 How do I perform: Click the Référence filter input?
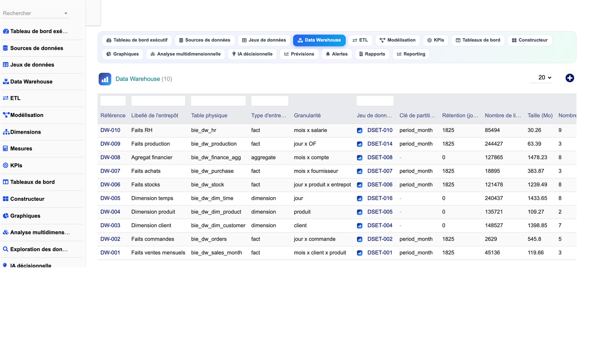click(x=113, y=101)
